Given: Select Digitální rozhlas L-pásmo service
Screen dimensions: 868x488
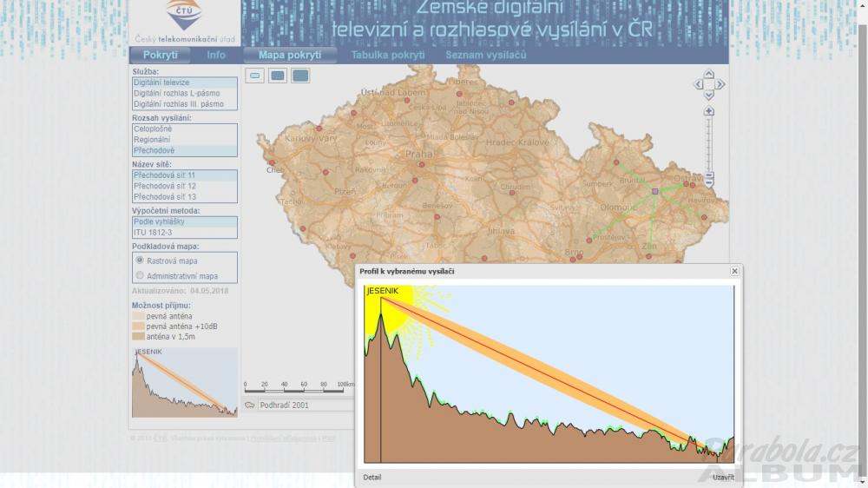Looking at the screenshot, I should (184, 93).
